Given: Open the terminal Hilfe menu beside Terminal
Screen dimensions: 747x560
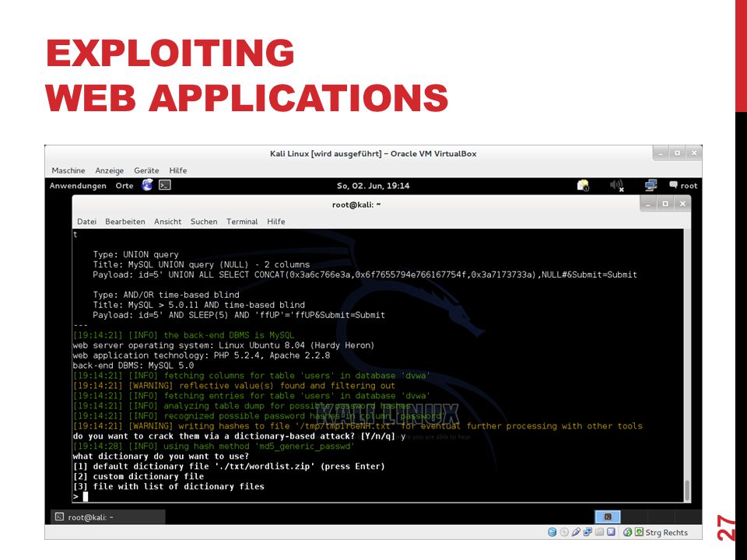Looking at the screenshot, I should 275,222.
